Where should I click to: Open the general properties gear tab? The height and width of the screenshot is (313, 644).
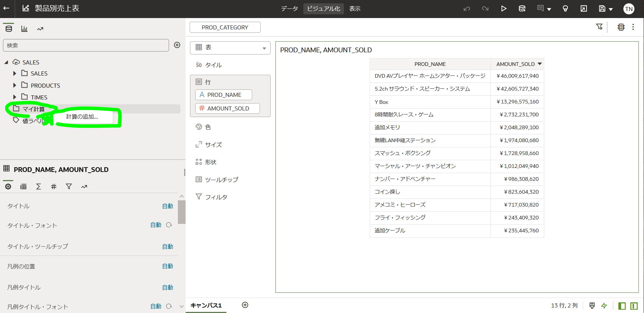coord(8,186)
